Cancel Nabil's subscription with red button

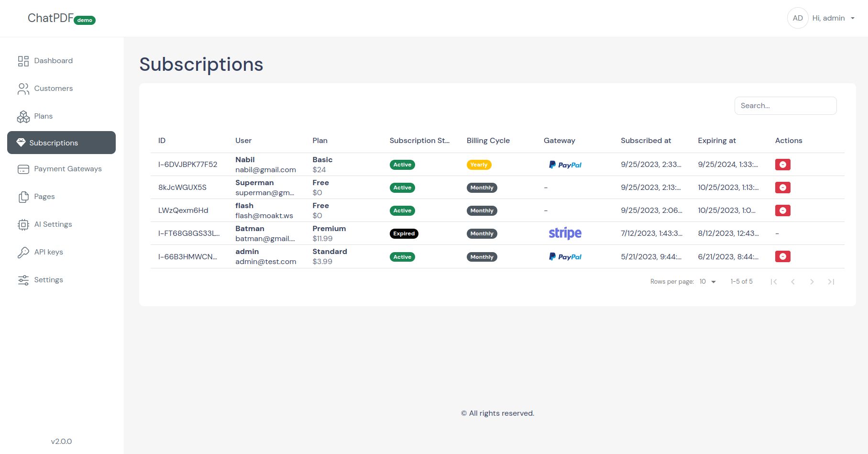click(x=782, y=165)
